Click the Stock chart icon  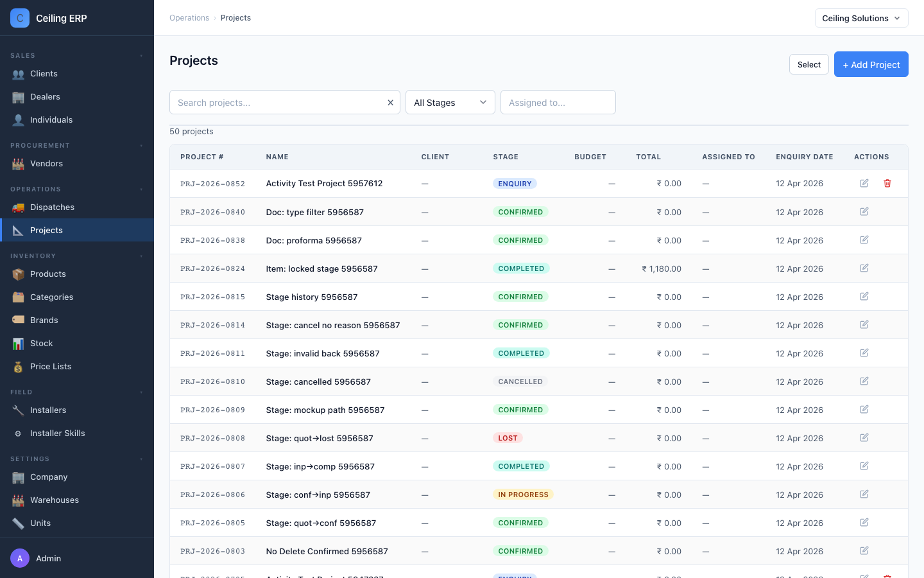point(18,344)
